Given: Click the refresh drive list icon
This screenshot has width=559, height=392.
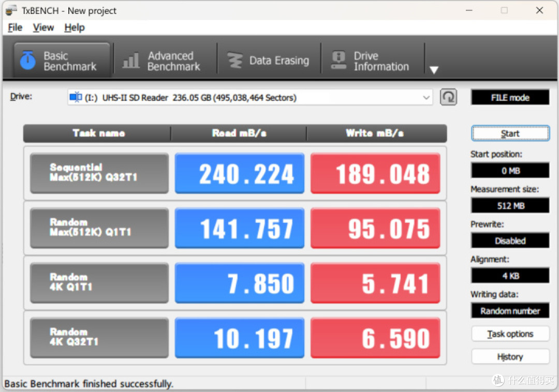Looking at the screenshot, I should click(x=448, y=97).
